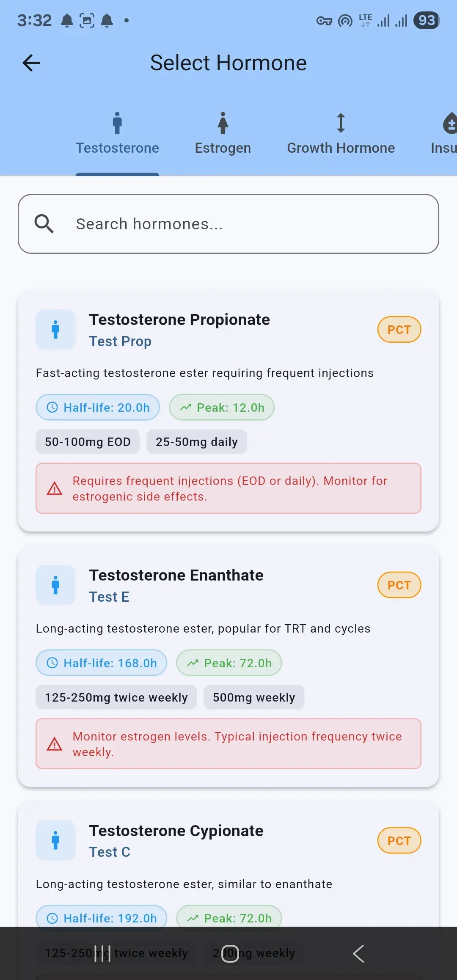Viewport: 457px width, 980px height.
Task: Tap PCT badge on Testosterone Enanthate
Action: (399, 585)
